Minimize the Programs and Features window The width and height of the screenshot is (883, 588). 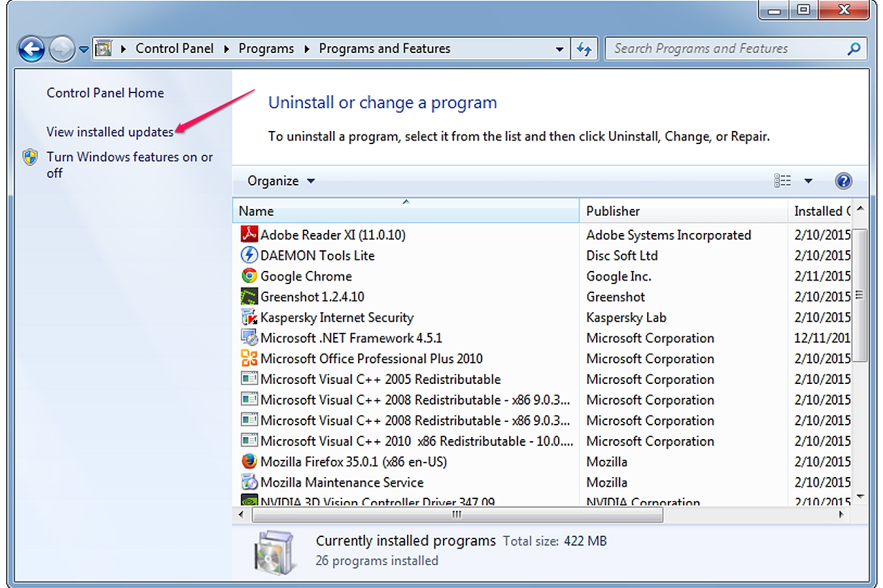click(773, 9)
